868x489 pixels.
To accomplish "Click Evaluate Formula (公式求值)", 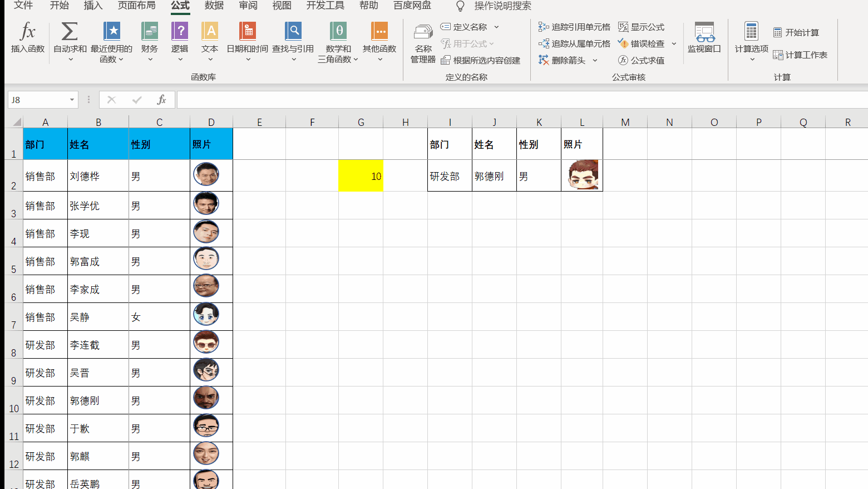I will pos(642,60).
